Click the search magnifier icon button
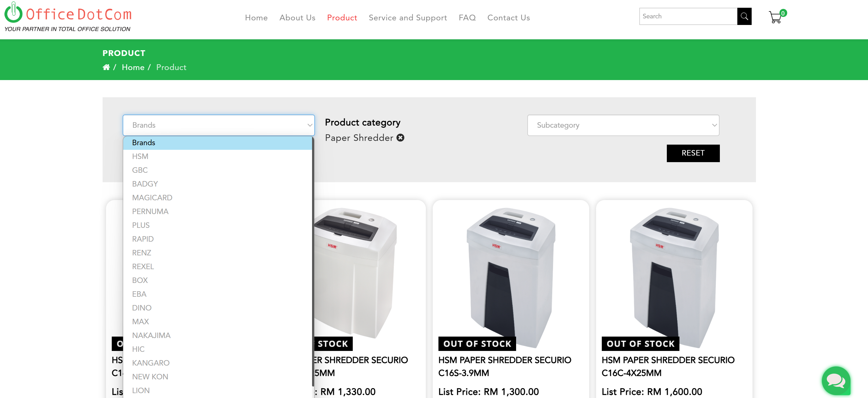 (744, 16)
